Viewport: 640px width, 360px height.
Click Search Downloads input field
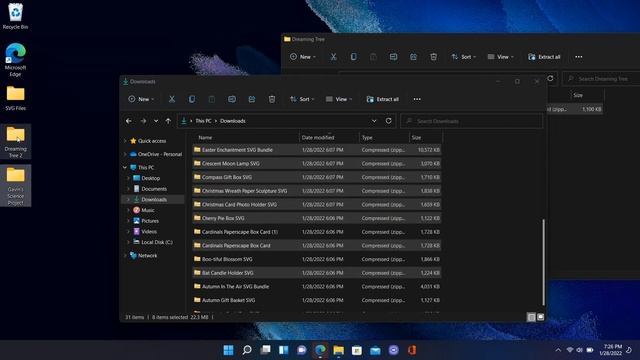tap(472, 121)
